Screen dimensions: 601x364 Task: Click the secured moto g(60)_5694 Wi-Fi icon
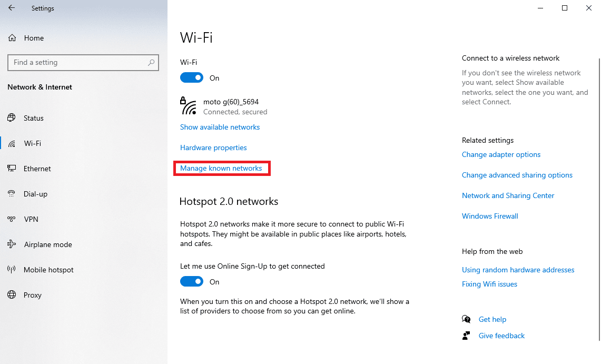tap(188, 106)
